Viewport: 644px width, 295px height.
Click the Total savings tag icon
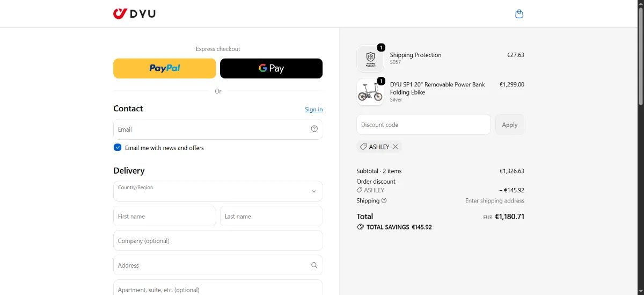360,227
